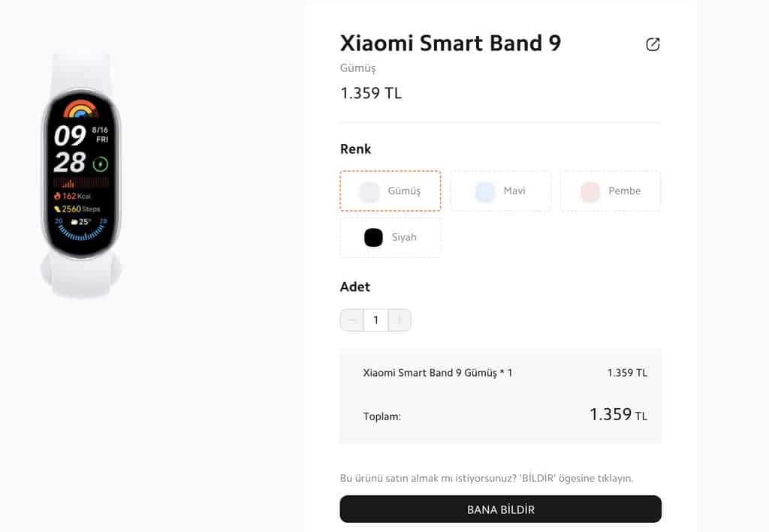The width and height of the screenshot is (769, 532).
Task: Choose the Mavi color option
Action: point(501,191)
